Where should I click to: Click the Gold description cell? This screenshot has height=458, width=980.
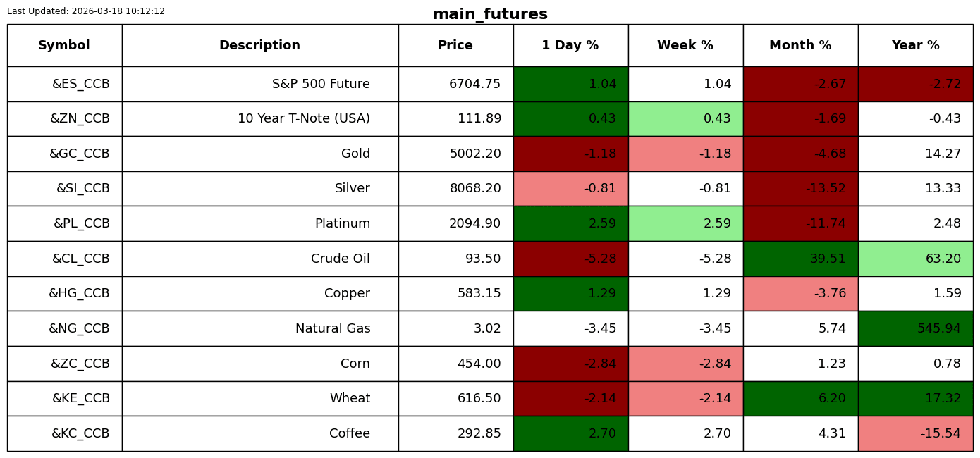pos(260,154)
